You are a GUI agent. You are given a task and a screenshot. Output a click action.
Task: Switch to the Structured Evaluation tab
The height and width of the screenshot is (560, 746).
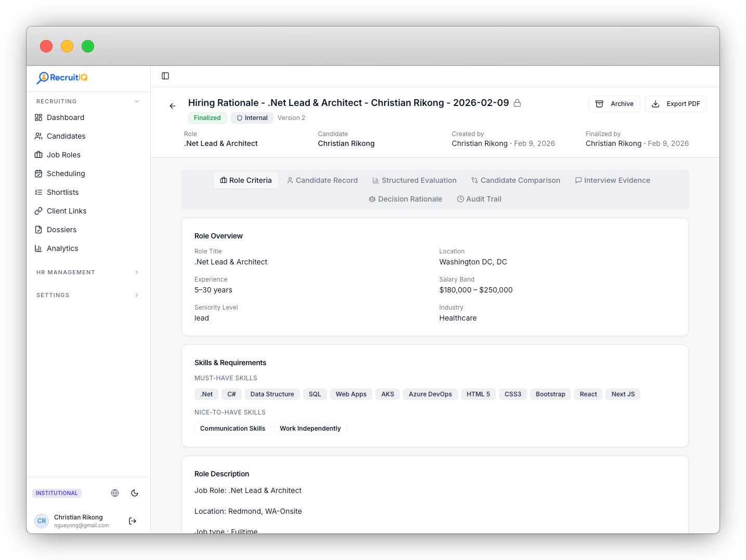(414, 180)
